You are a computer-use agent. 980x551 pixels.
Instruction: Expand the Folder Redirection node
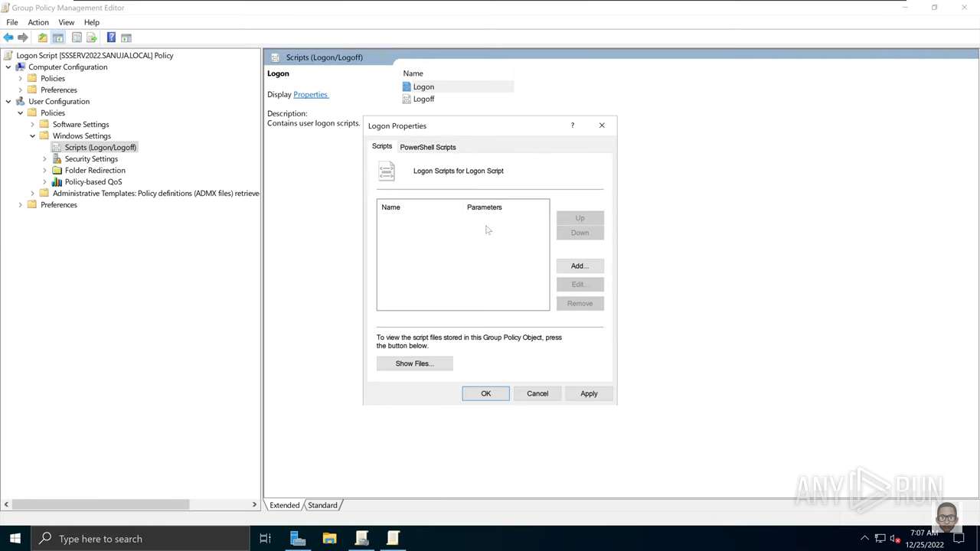coord(45,170)
